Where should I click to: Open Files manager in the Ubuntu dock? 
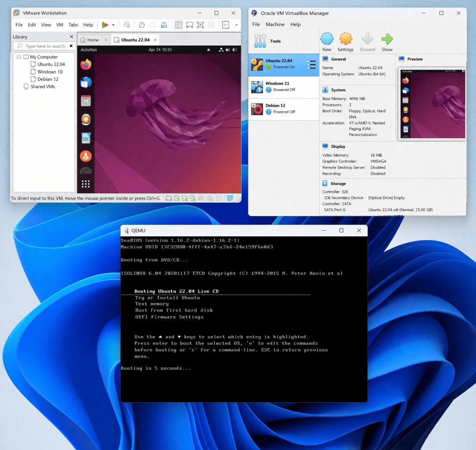pos(86,101)
